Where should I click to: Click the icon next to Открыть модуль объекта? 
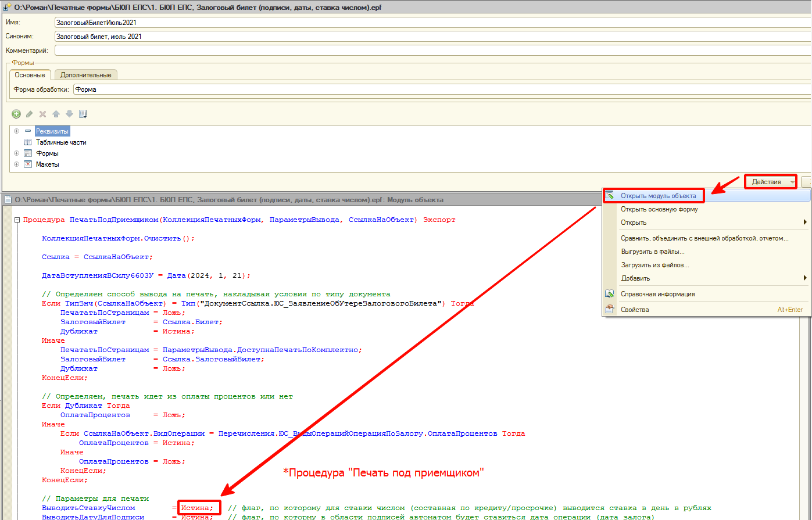pos(610,196)
